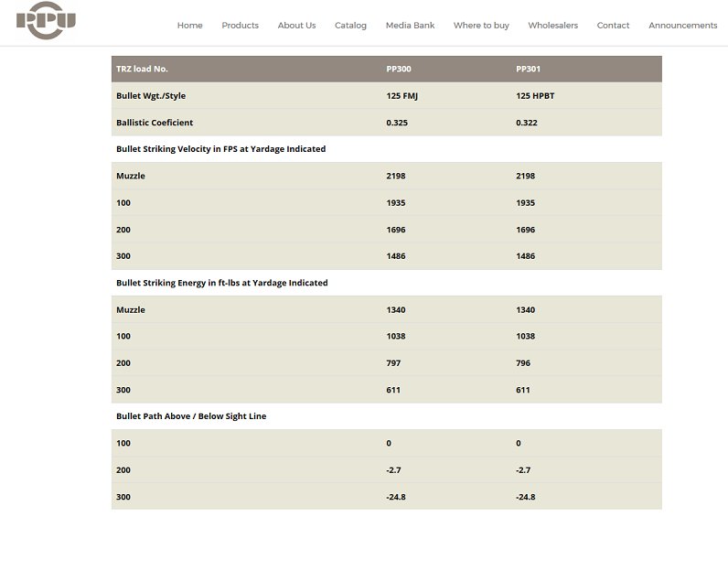This screenshot has width=728, height=571.
Task: Click the 125 HPBT bullet style cell
Action: 535,96
